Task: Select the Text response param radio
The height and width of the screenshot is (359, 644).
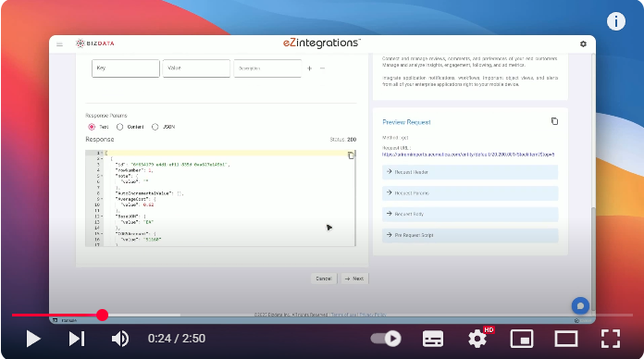Action: point(92,127)
